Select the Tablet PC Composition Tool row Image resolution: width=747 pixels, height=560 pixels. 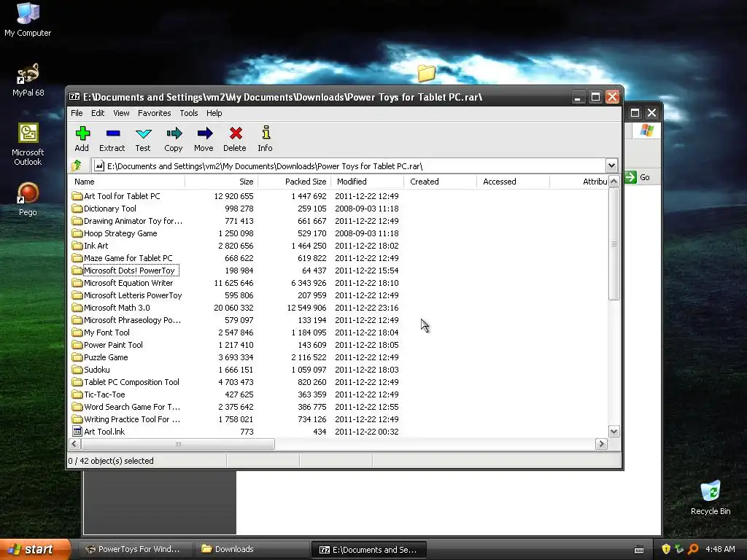338,381
